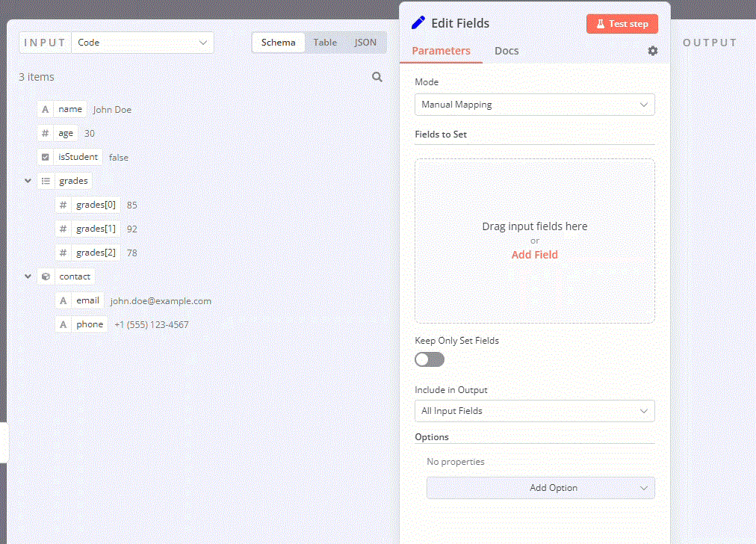Switch to the Docs tab

coord(506,50)
